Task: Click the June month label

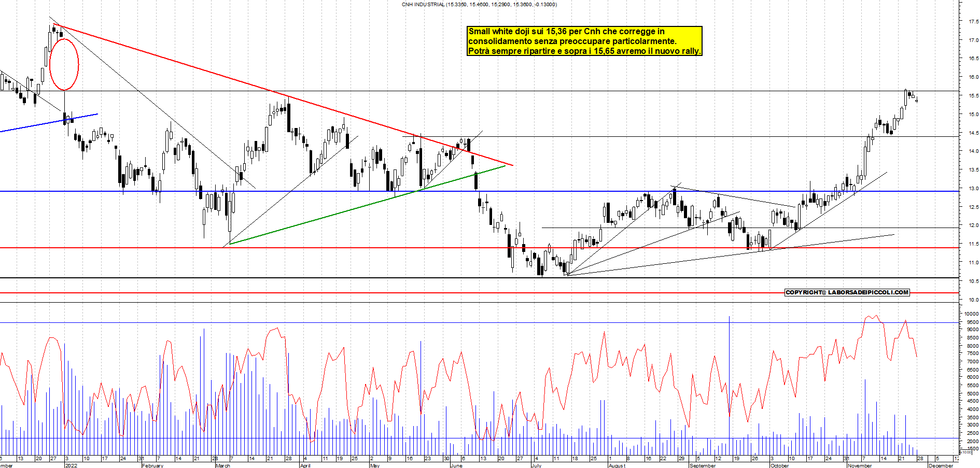Action: [456, 465]
